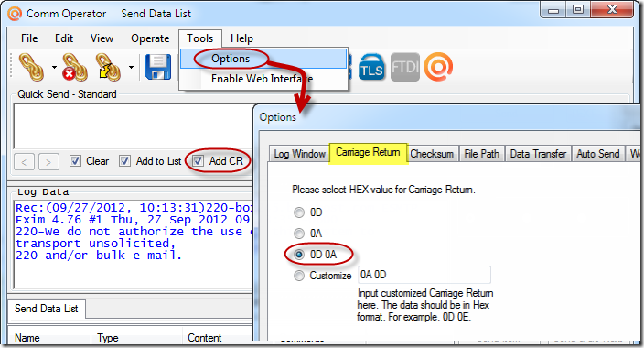Expand the Open Connection dropdown arrow
Image resolution: width=644 pixels, height=348 pixels.
click(54, 67)
